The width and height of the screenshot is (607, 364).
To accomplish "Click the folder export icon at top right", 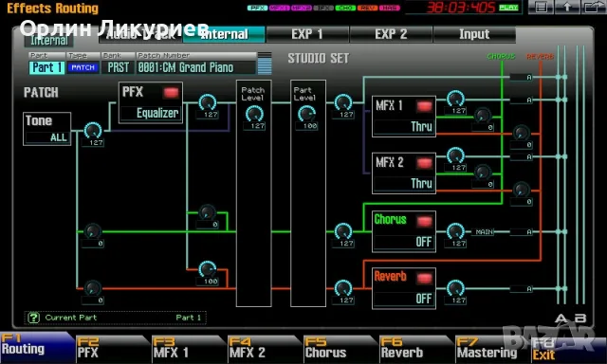I will pos(594,7).
